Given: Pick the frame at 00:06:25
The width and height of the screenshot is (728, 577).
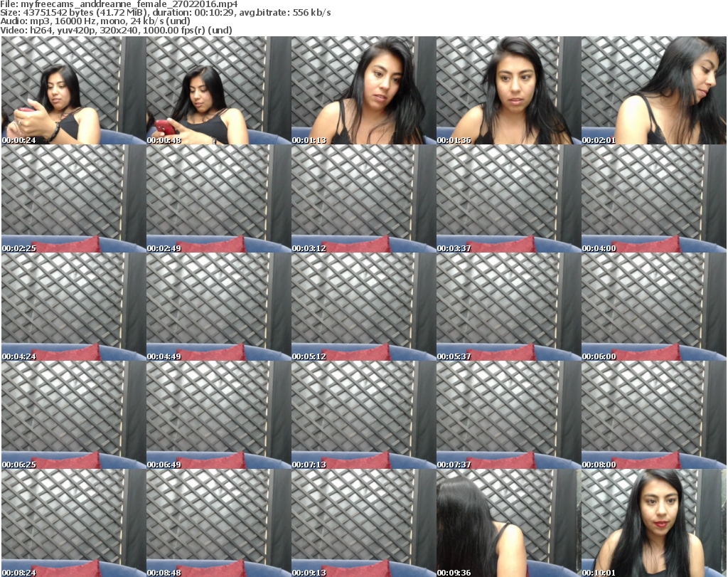Looking at the screenshot, I should tap(74, 415).
